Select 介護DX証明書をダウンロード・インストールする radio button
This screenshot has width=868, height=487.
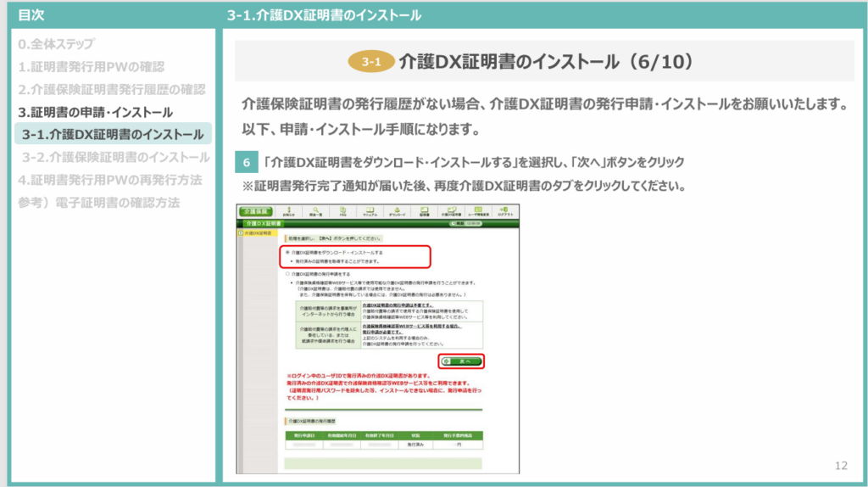[x=287, y=252]
